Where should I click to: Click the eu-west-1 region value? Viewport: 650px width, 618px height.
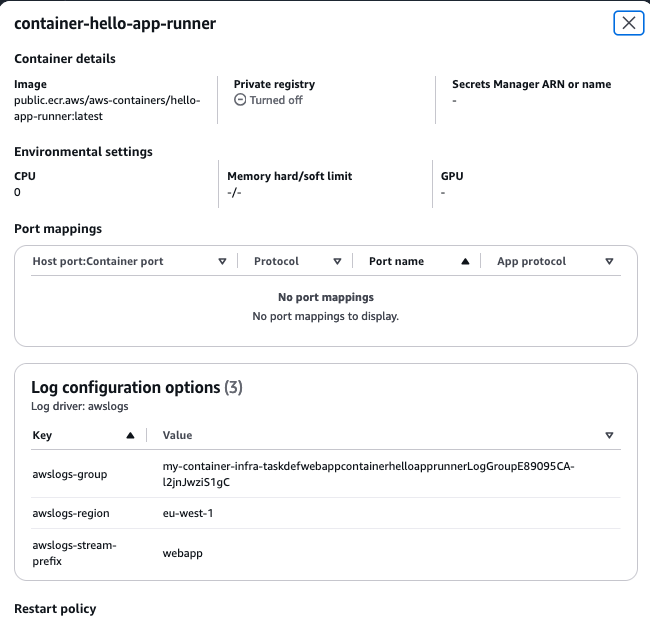pos(190,513)
